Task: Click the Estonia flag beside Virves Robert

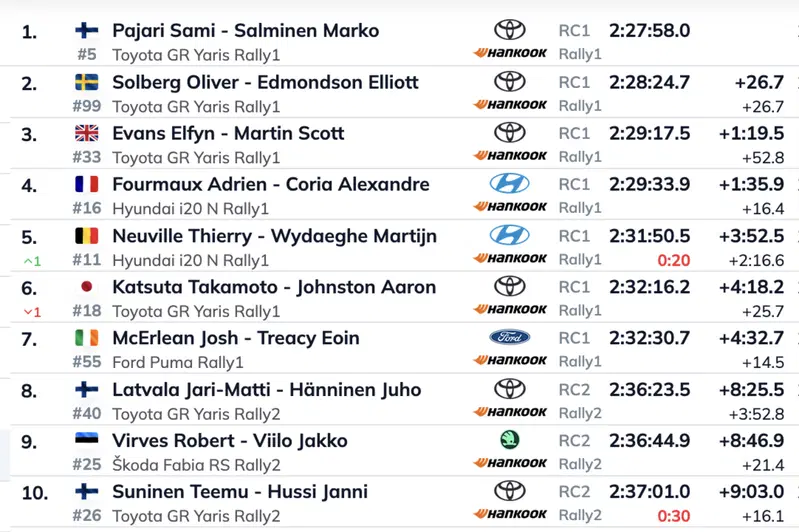Action: click(87, 440)
